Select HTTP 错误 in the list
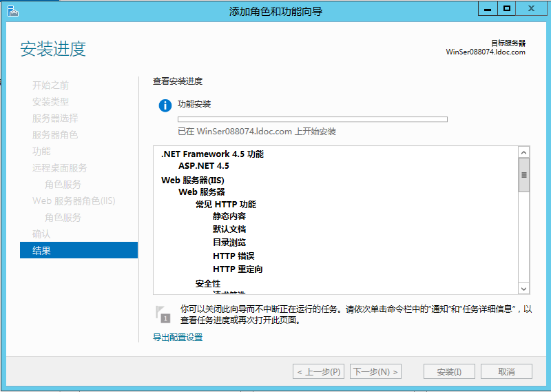 point(233,256)
